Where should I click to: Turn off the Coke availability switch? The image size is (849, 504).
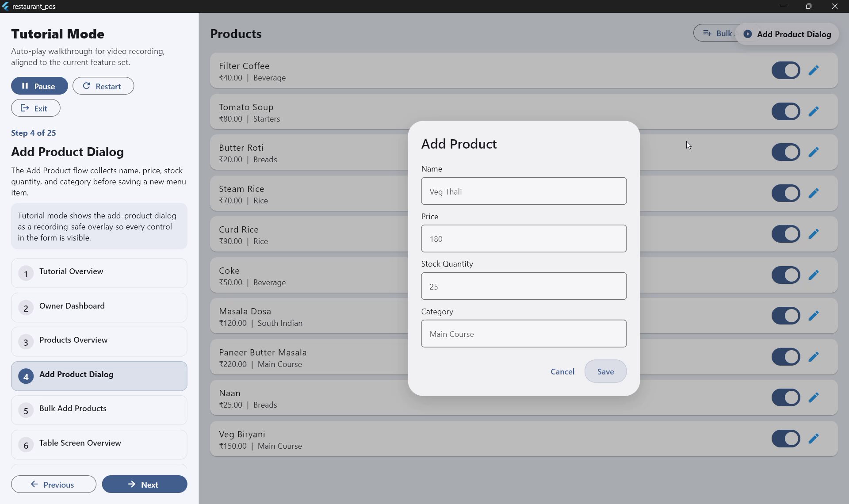tap(786, 275)
